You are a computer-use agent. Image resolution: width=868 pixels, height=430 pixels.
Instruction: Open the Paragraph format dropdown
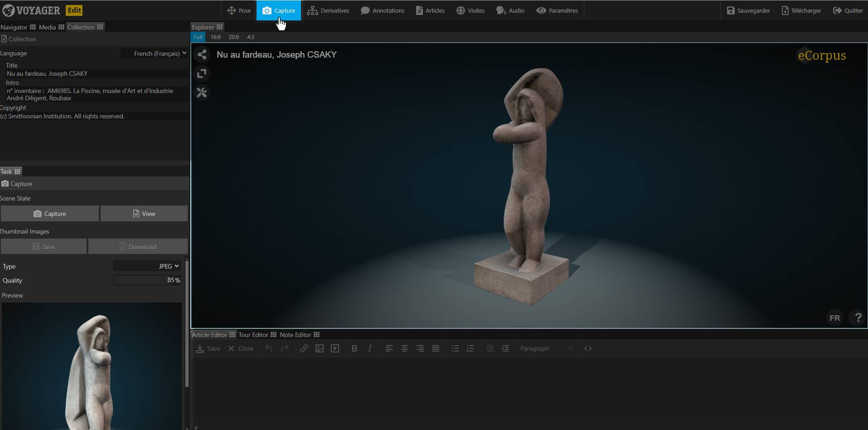[x=546, y=348]
